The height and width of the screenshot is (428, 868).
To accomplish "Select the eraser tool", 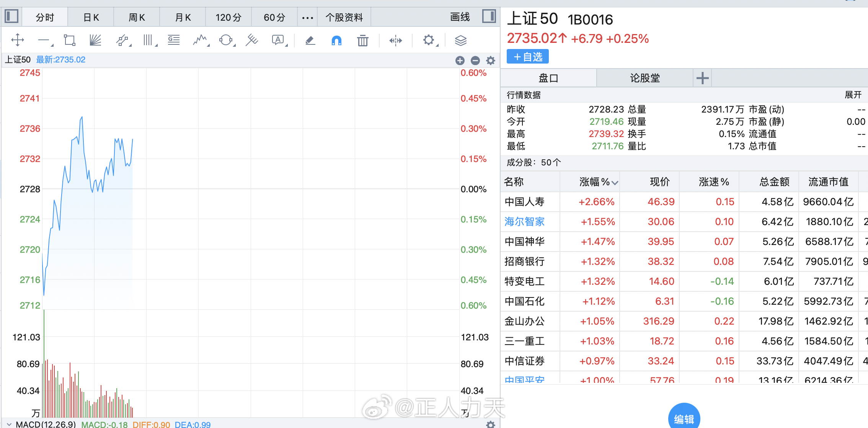I will [310, 40].
